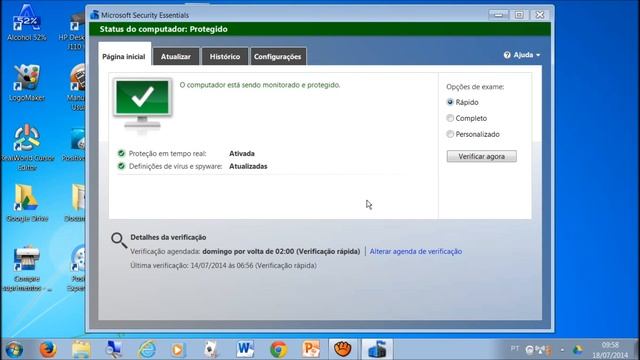Click the magnifier icon beside Detalhes da verificação
This screenshot has width=640, height=360.
[x=119, y=240]
